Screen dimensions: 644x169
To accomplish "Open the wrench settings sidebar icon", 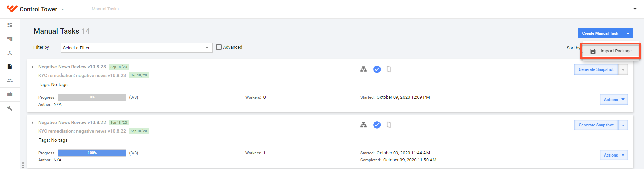I will coord(10,108).
